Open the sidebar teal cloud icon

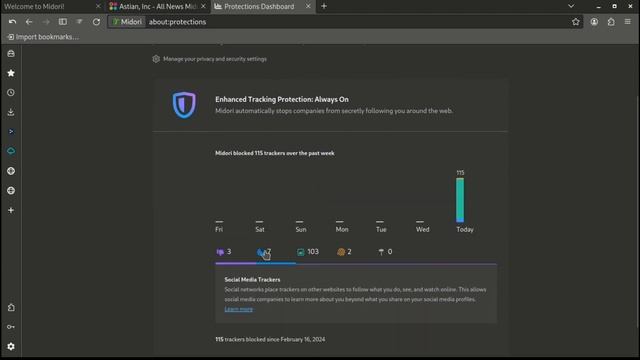[11, 151]
